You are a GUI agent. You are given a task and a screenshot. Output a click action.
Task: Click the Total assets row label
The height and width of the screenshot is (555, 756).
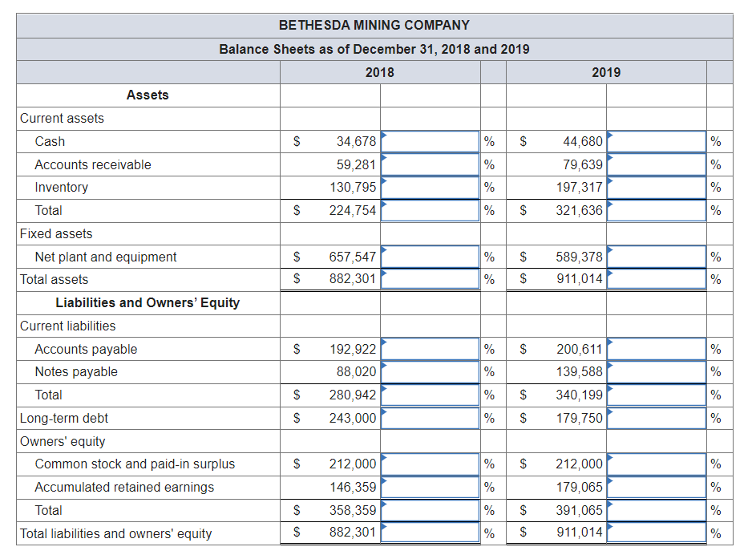(x=54, y=280)
